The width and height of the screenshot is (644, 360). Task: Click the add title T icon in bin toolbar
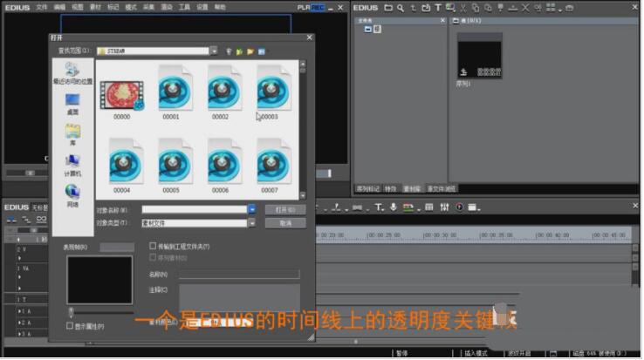[438, 8]
